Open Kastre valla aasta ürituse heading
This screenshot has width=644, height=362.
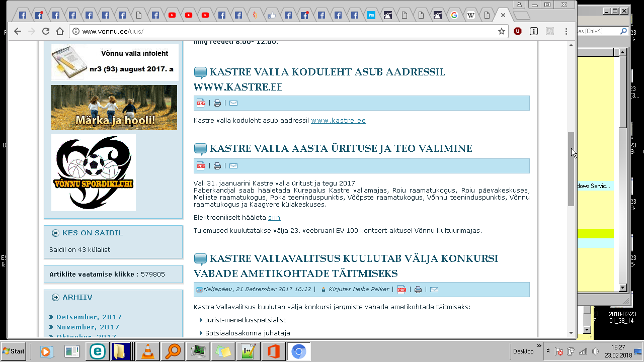(x=341, y=148)
